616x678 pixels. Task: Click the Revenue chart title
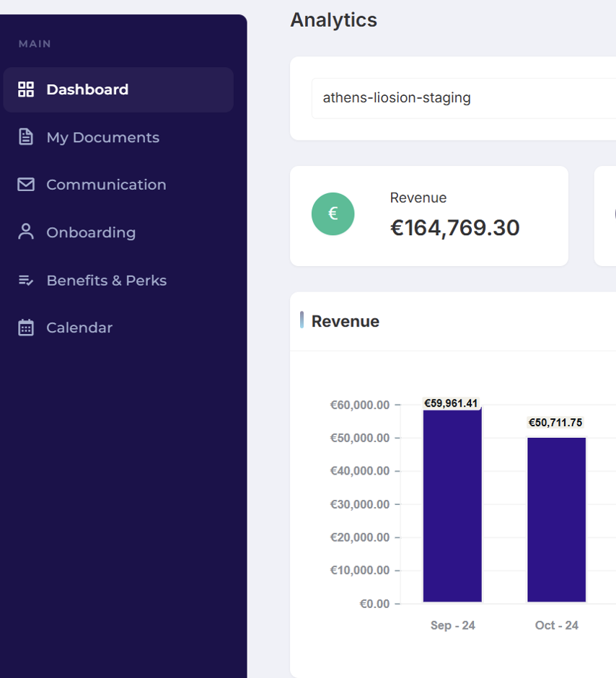coord(346,321)
